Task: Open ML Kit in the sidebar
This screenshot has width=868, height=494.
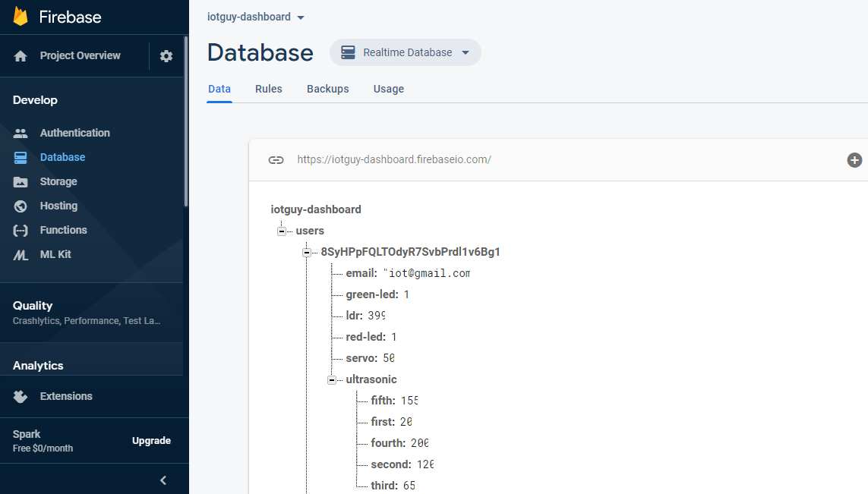Action: click(x=55, y=255)
